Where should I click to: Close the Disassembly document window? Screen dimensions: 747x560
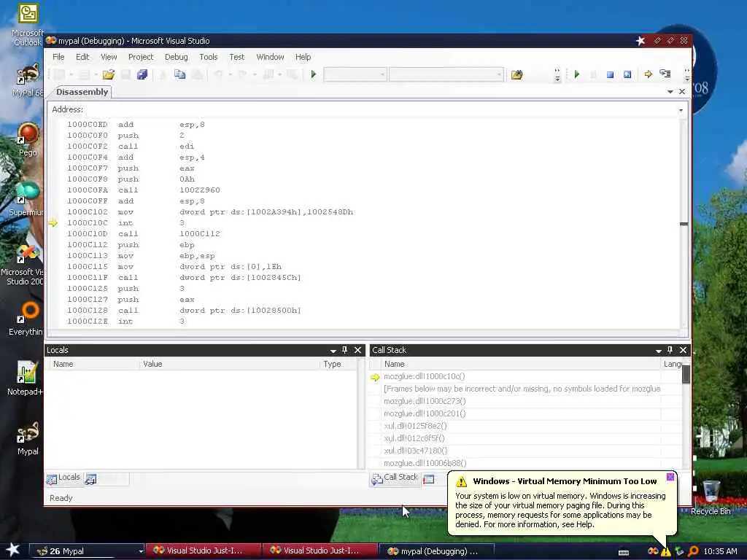[682, 91]
